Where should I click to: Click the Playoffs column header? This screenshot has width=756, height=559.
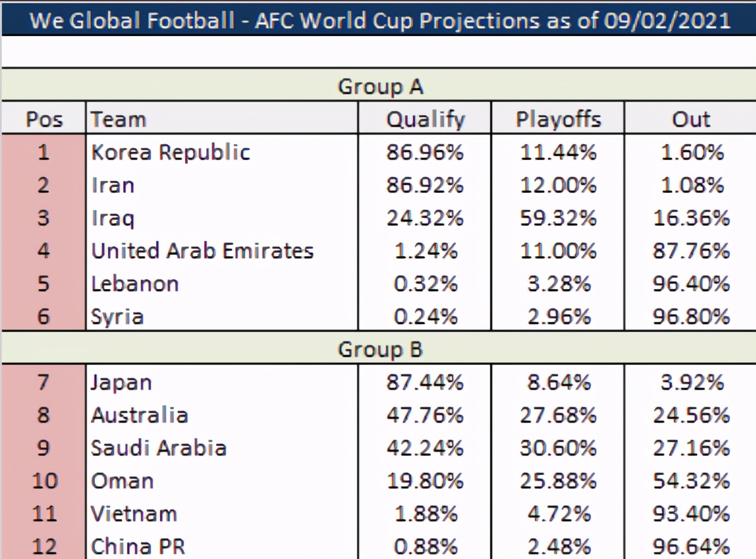point(558,120)
